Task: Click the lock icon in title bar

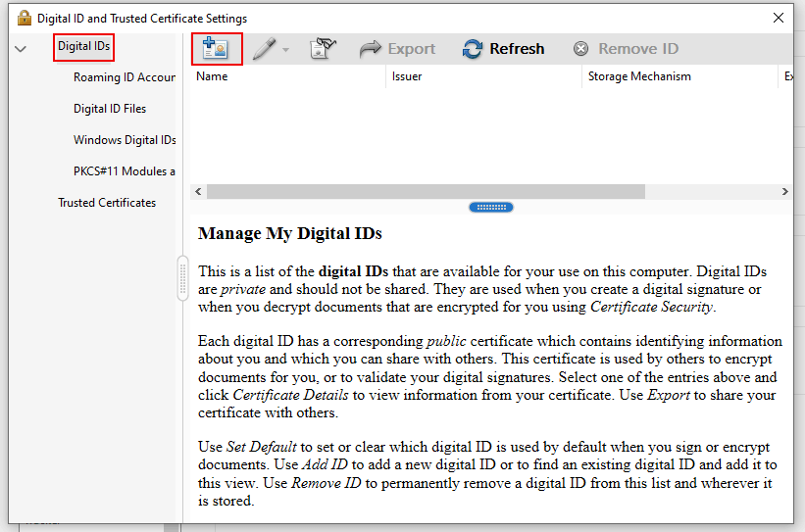Action: coord(25,19)
